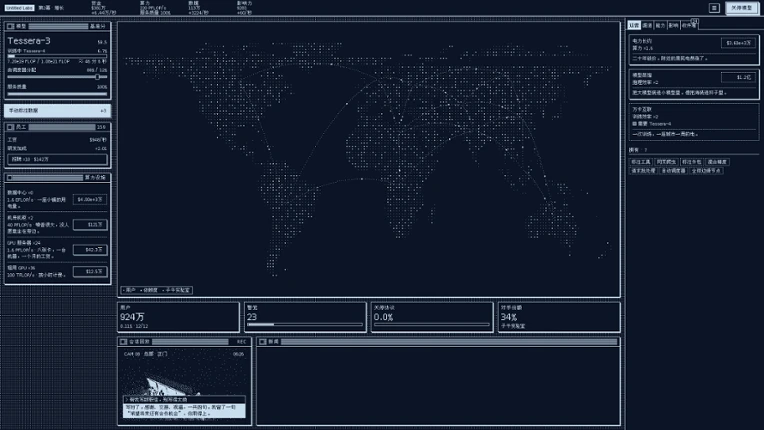Image resolution: width=764 pixels, height=430 pixels.
Task: Click the 手动标注数据 +3 button
Action: click(x=57, y=111)
